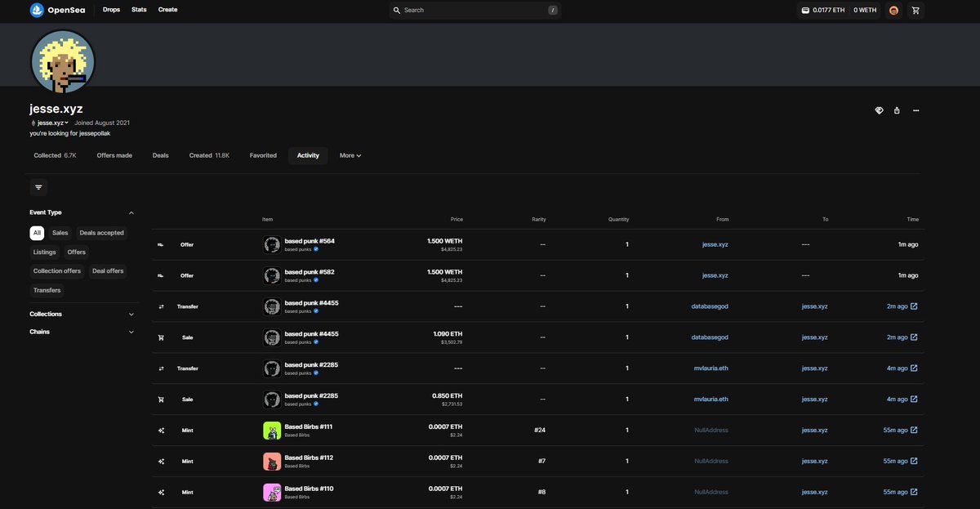The height and width of the screenshot is (509, 980).
Task: Filter events by Deal offers
Action: [x=108, y=271]
